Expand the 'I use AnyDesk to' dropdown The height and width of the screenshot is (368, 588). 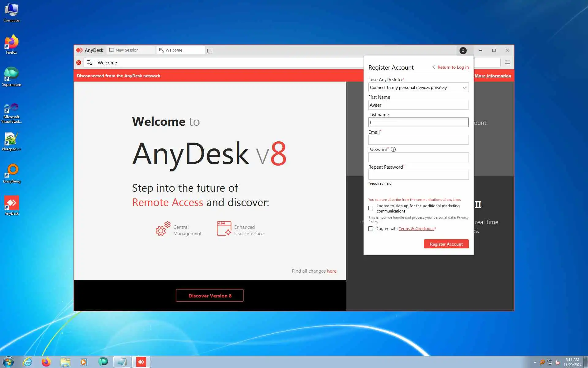(418, 88)
